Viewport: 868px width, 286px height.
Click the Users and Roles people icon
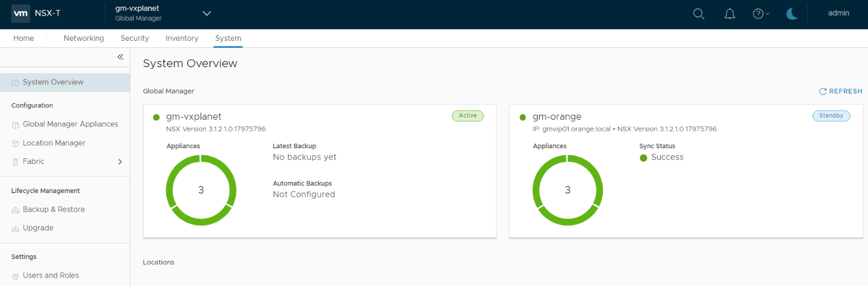[x=16, y=276]
